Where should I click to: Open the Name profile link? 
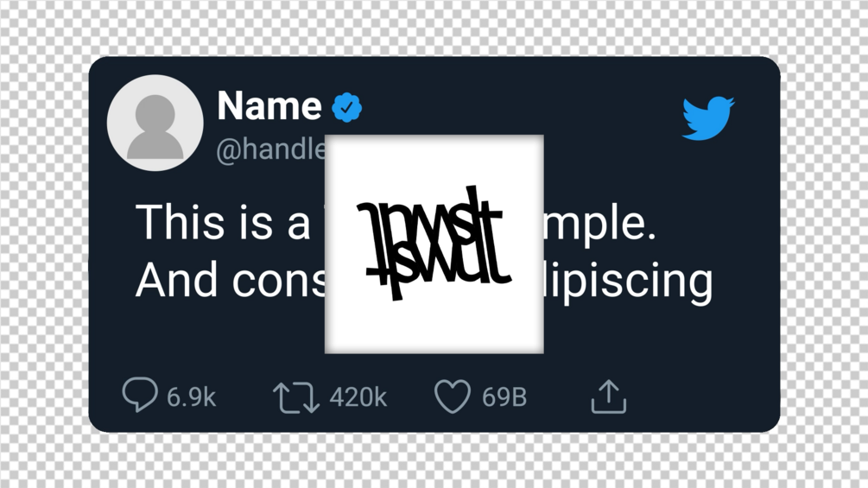pos(269,106)
